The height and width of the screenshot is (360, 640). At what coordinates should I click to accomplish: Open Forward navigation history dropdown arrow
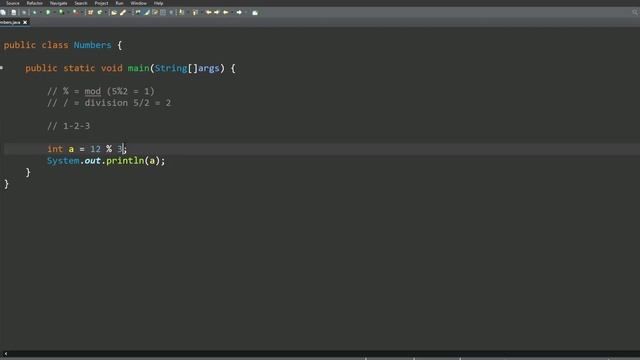pos(246,12)
